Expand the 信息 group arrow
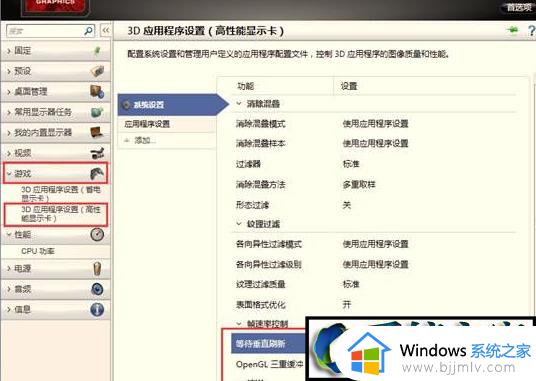The height and width of the screenshot is (381, 536). (x=9, y=310)
